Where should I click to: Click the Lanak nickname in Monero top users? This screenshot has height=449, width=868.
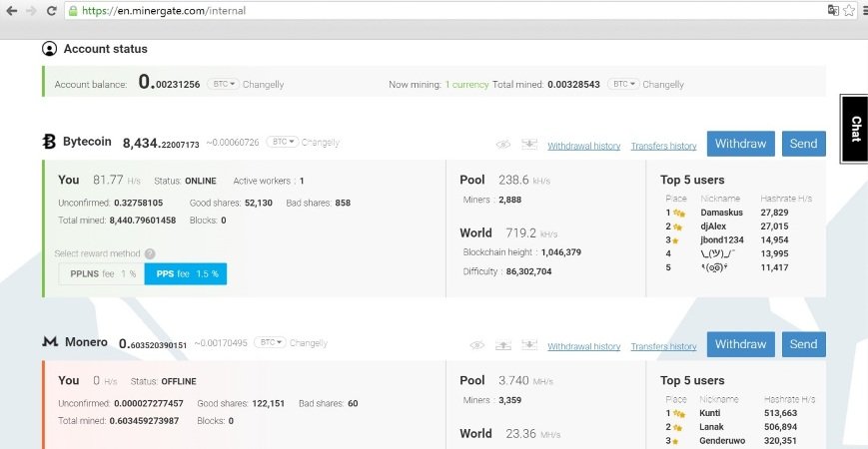click(711, 427)
